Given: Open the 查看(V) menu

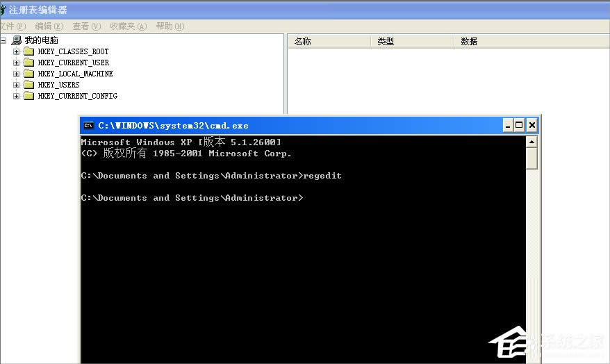Looking at the screenshot, I should [86, 26].
